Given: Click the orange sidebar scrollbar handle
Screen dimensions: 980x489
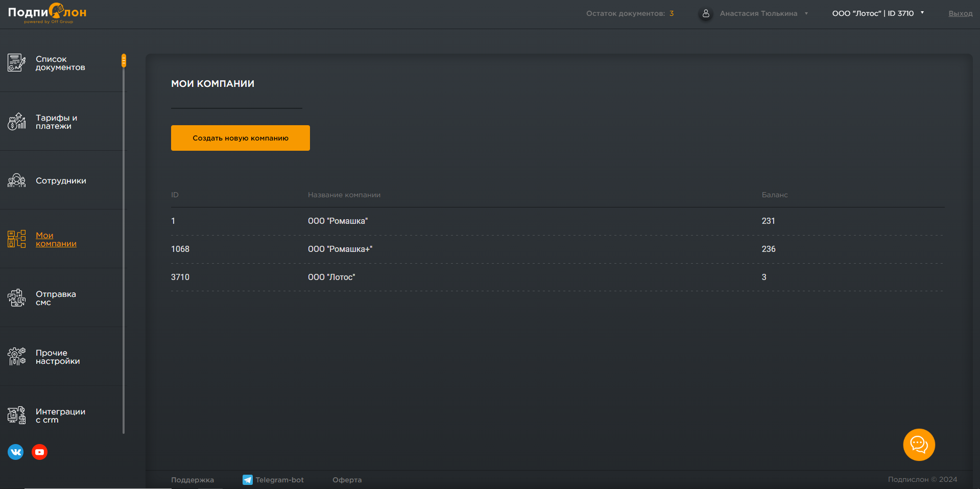Looking at the screenshot, I should coord(124,61).
